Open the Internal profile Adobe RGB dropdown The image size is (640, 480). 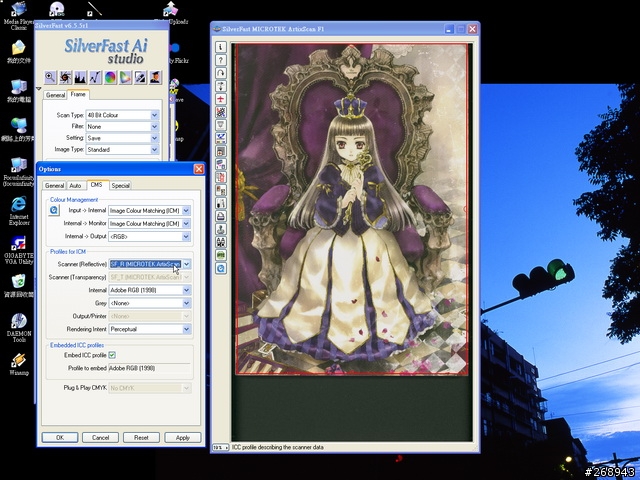[149, 290]
